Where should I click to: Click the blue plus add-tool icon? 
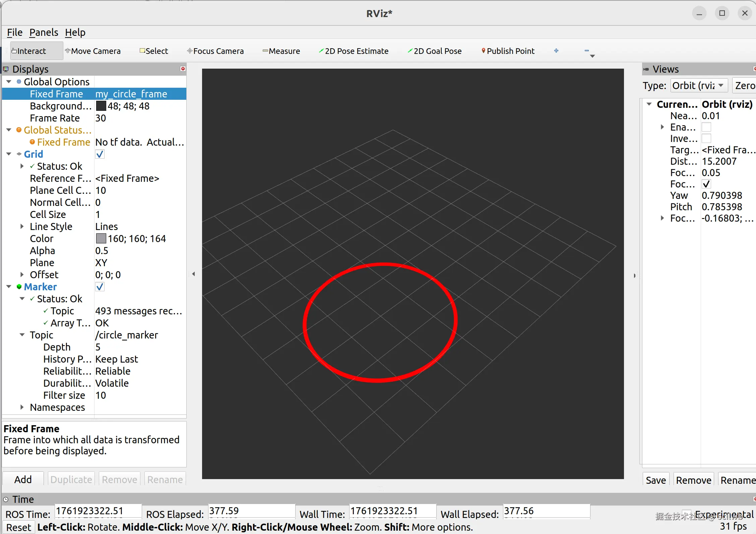(x=556, y=51)
